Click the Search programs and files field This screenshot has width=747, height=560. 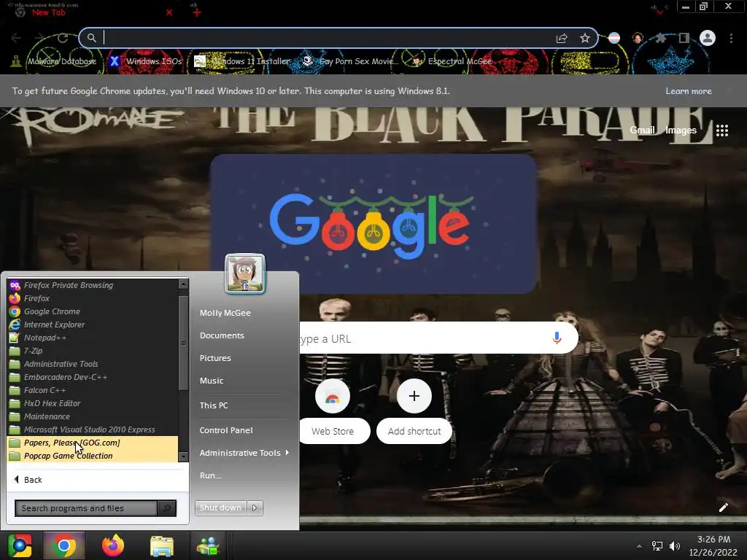86,508
